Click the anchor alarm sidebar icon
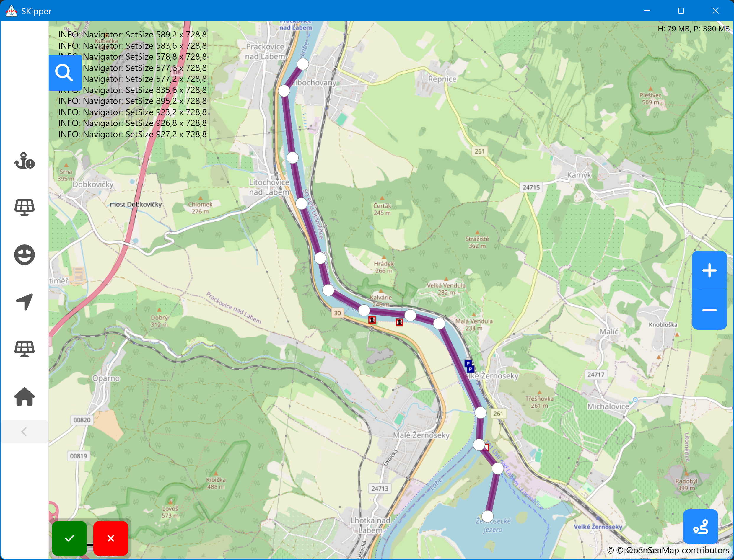734x560 pixels. (24, 161)
